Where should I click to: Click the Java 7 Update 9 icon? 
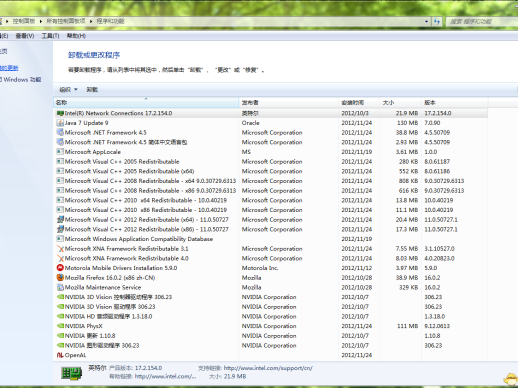(60, 123)
